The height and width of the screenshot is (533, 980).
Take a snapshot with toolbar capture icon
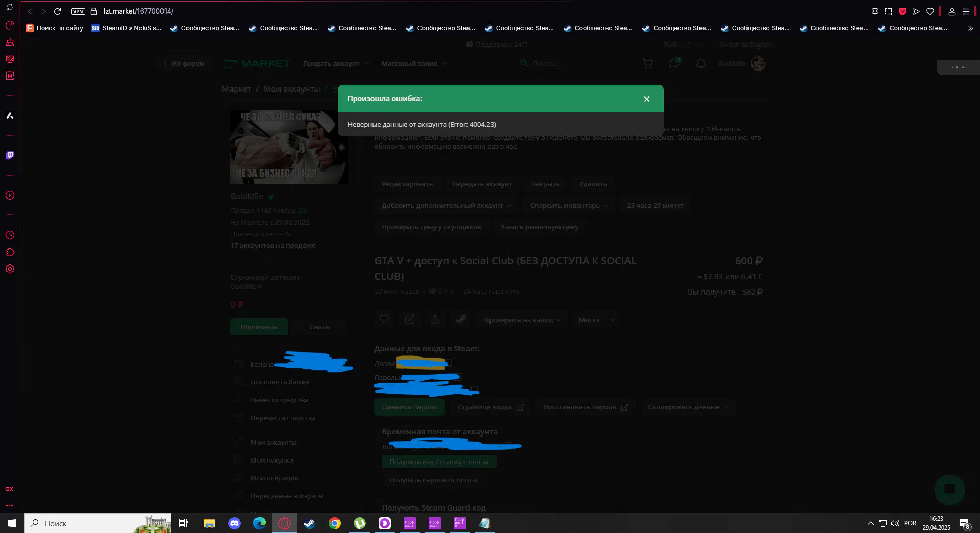889,11
